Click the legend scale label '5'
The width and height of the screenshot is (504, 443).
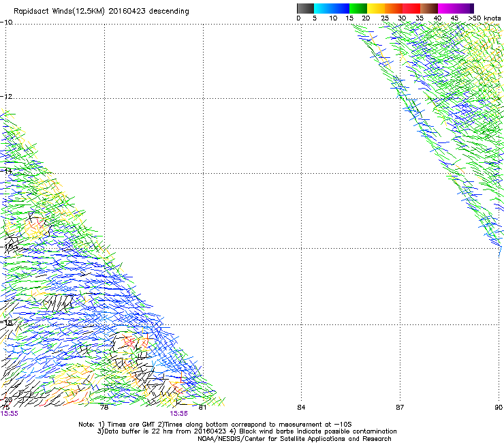(315, 18)
